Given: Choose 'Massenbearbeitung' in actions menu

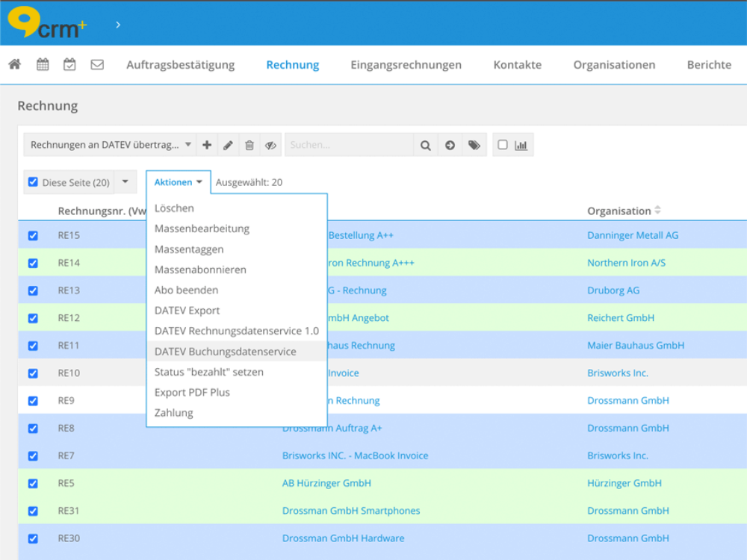Looking at the screenshot, I should pos(202,228).
